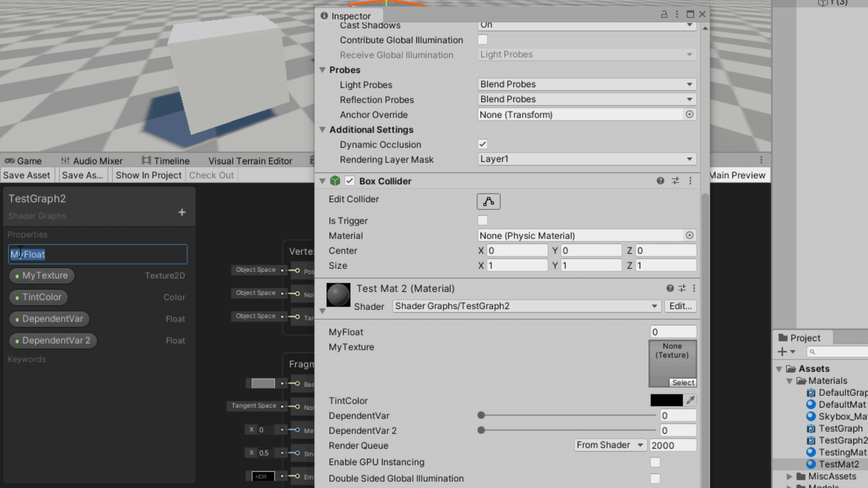The image size is (868, 488).
Task: Open Rendering Layer Mask dropdown
Action: coord(586,159)
